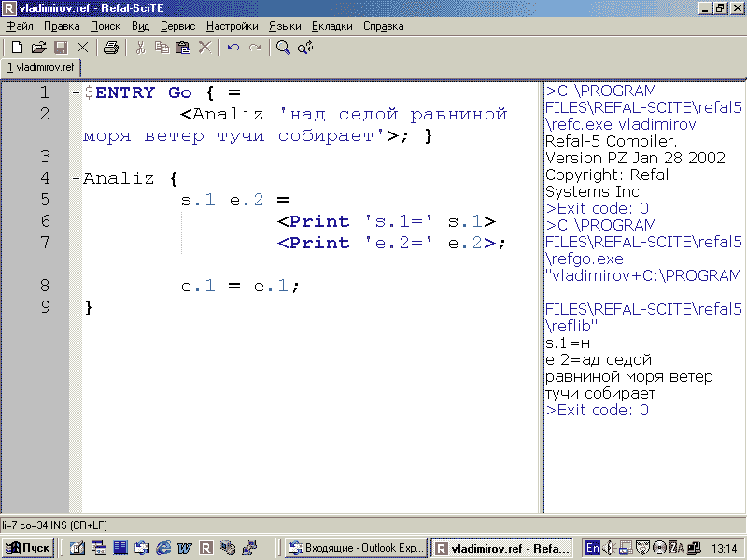Viewport: 747px width, 560px height.
Task: Launch Word from quick launch bar
Action: (x=184, y=548)
